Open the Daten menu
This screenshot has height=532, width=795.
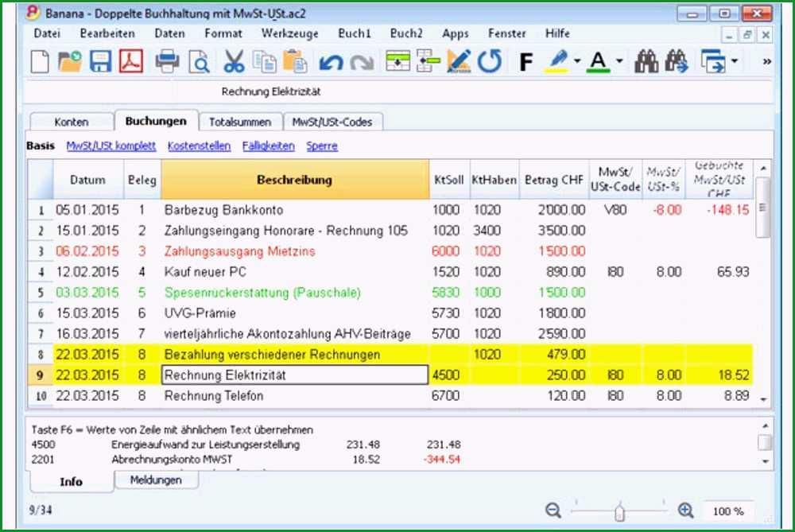pos(169,33)
